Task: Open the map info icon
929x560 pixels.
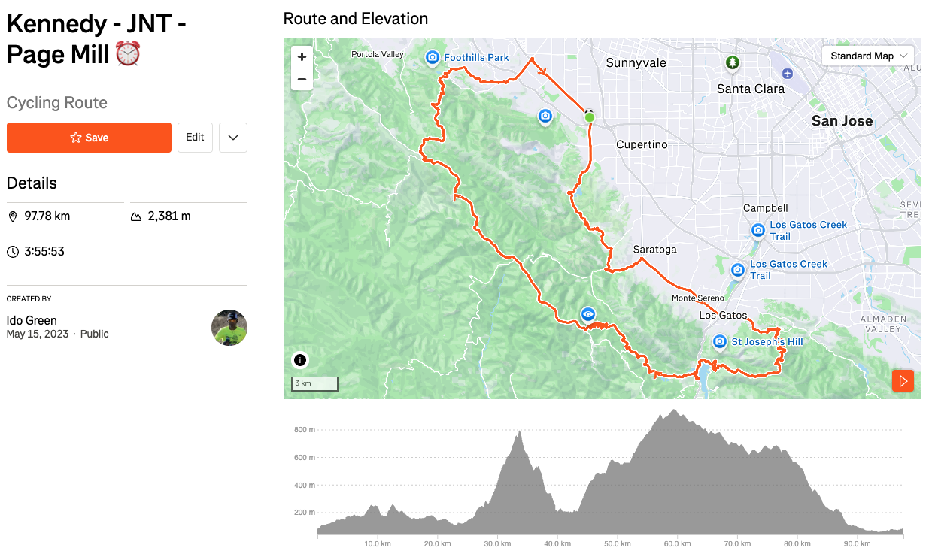Action: tap(300, 360)
